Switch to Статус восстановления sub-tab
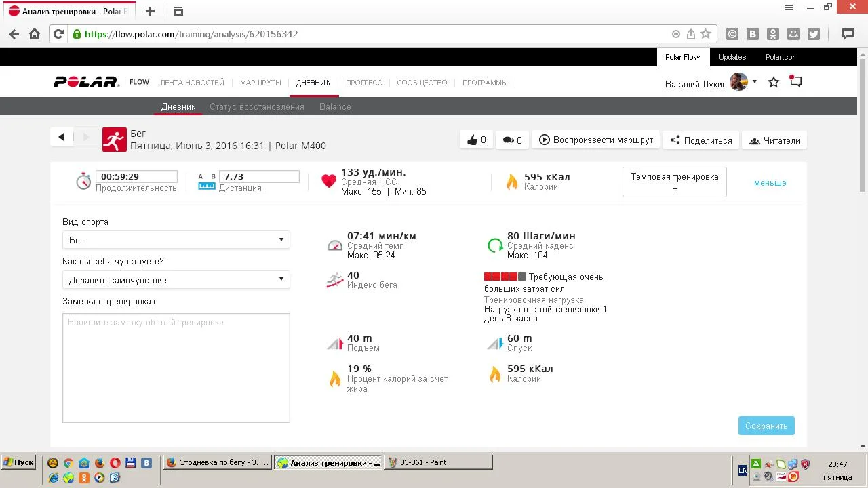The height and width of the screenshot is (488, 868). [x=257, y=106]
